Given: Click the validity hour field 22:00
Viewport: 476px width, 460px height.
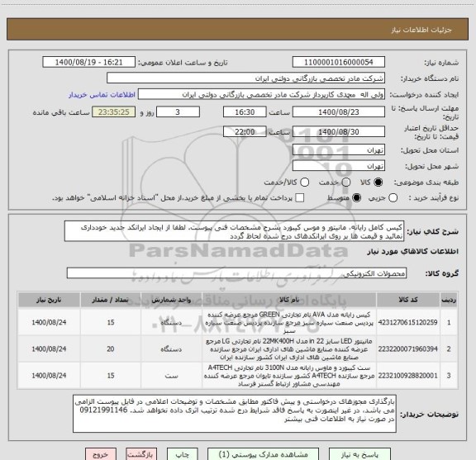Looking at the screenshot, I should (245, 131).
